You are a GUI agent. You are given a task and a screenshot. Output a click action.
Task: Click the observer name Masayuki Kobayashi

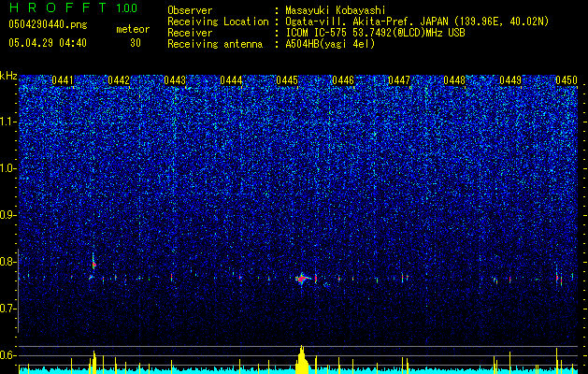[336, 10]
